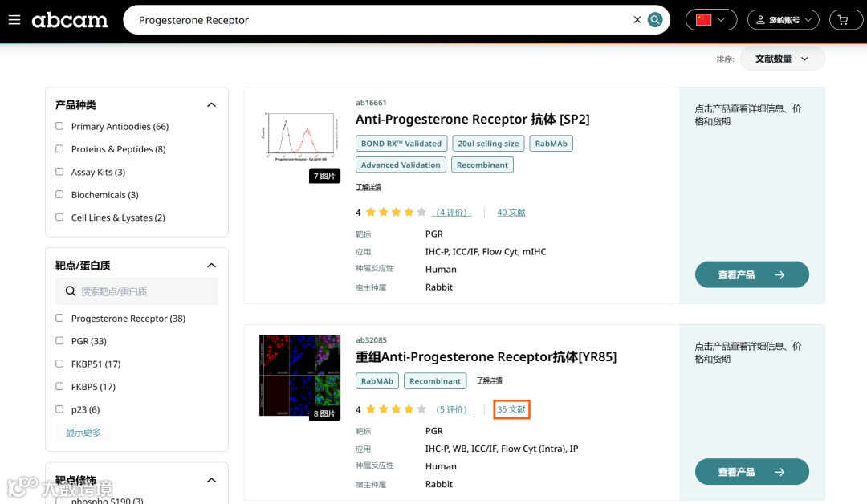
Task: Click the RabMAb tag on ab32085
Action: 377,381
